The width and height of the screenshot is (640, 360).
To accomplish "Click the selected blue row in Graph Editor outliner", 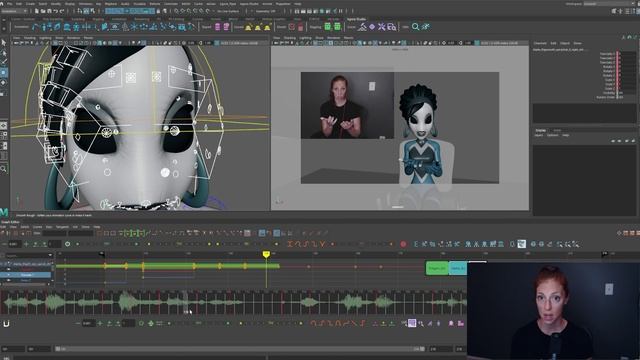I will tap(26, 275).
